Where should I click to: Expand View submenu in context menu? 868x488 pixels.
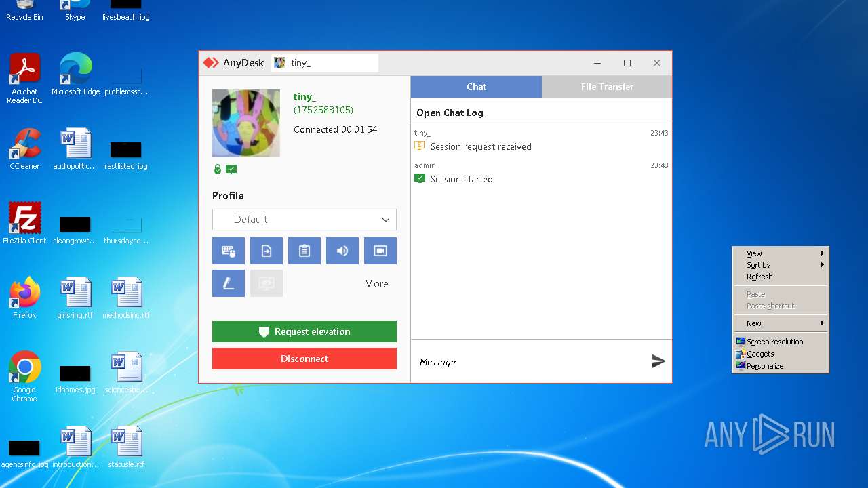[x=781, y=253]
